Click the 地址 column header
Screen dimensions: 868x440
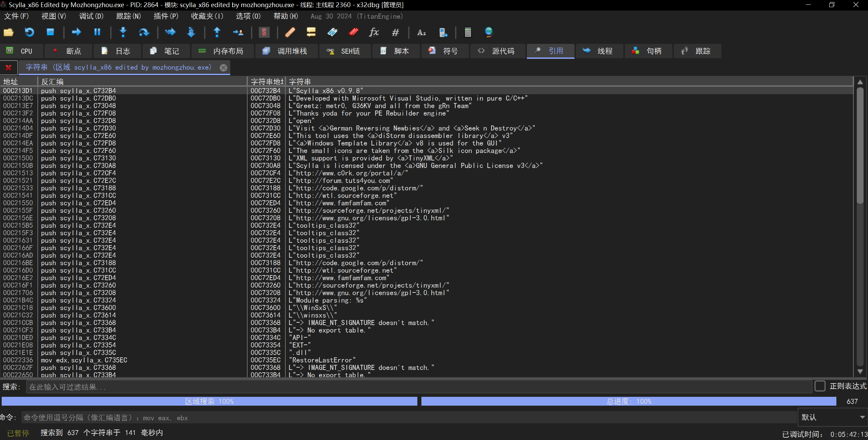[x=19, y=82]
